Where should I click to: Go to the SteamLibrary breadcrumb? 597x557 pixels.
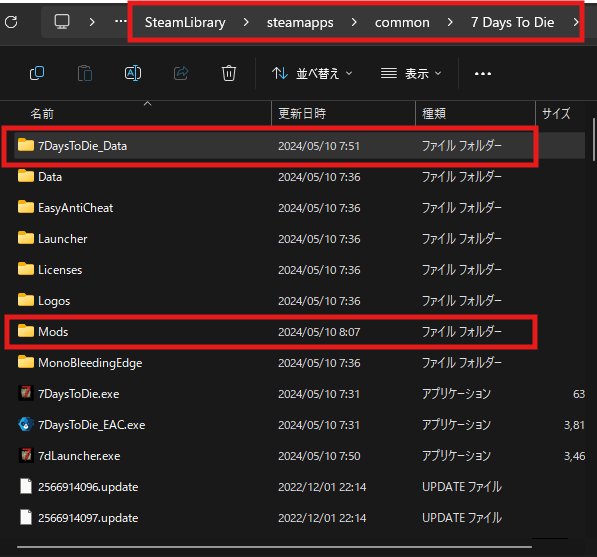(185, 22)
